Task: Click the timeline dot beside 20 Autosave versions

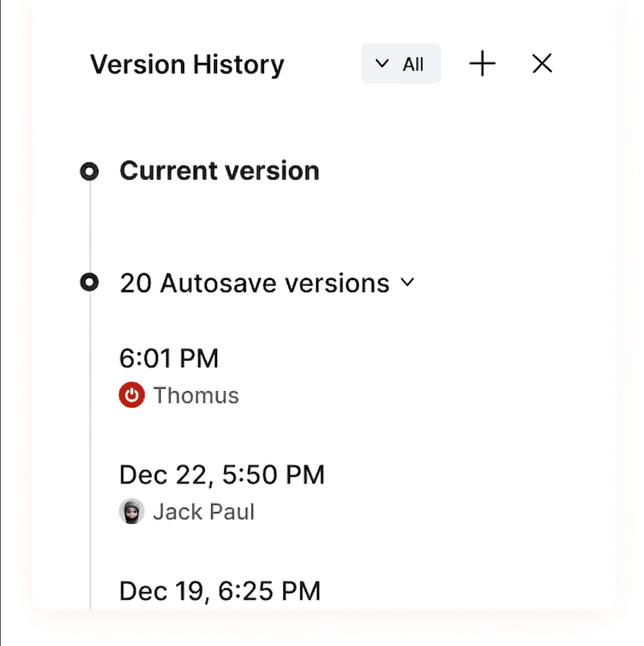Action: click(x=89, y=283)
